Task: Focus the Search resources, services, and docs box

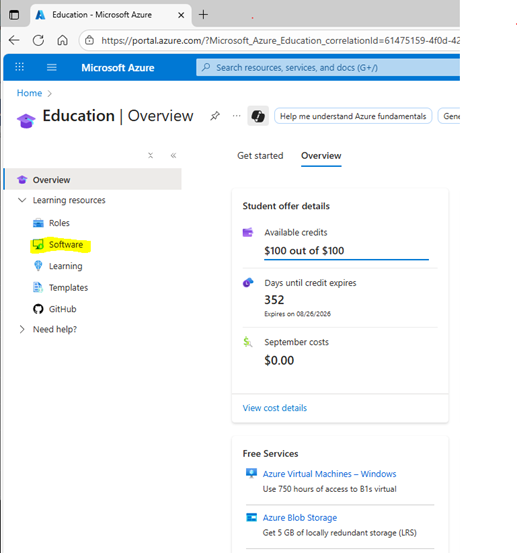Action: (328, 67)
